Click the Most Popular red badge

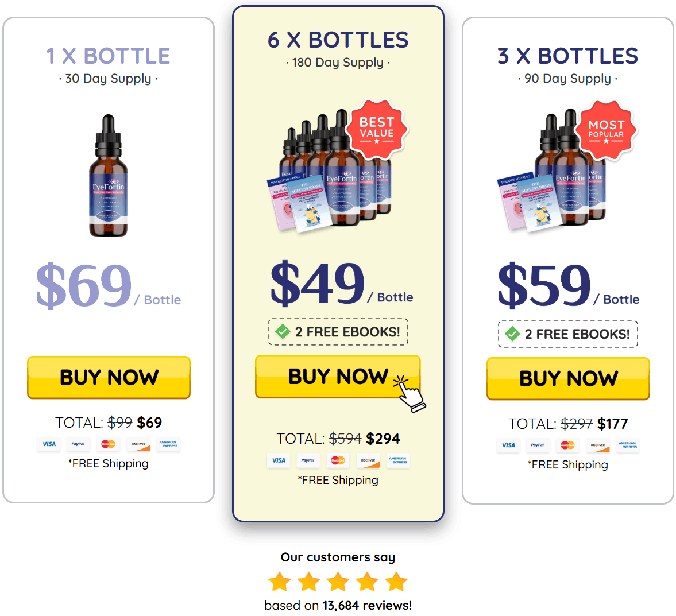tap(606, 130)
